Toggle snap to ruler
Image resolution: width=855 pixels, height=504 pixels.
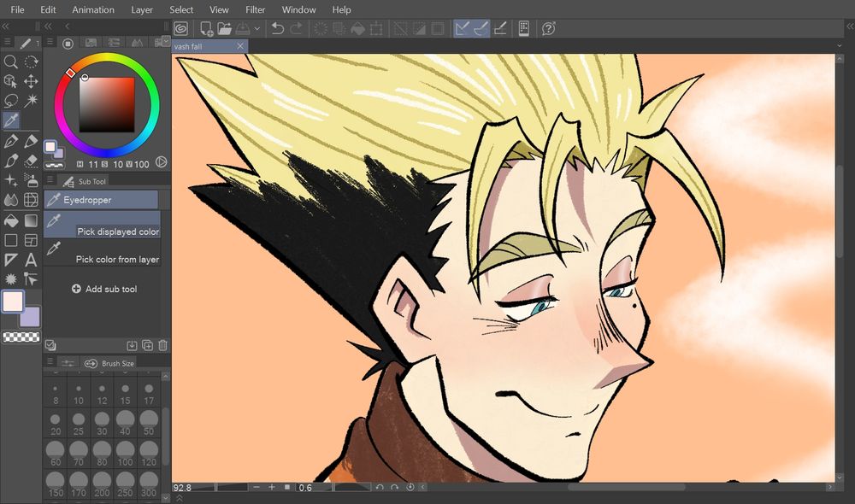pos(463,29)
